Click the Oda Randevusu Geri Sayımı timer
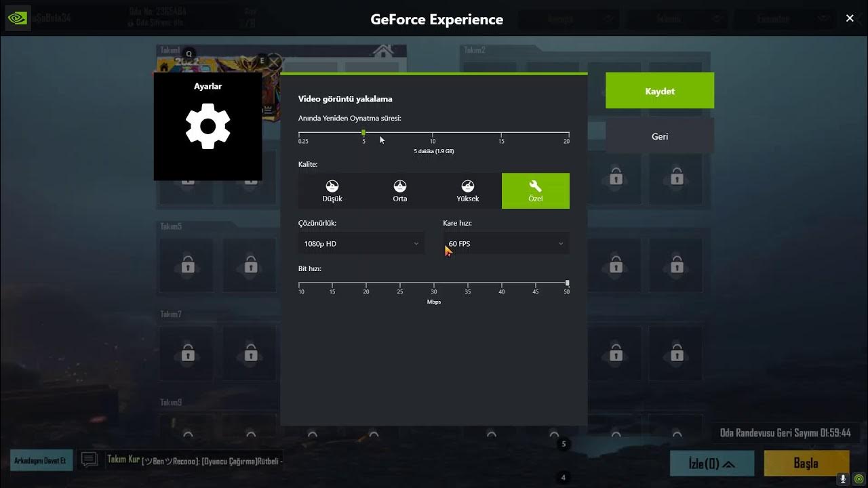This screenshot has width=868, height=488. (785, 432)
